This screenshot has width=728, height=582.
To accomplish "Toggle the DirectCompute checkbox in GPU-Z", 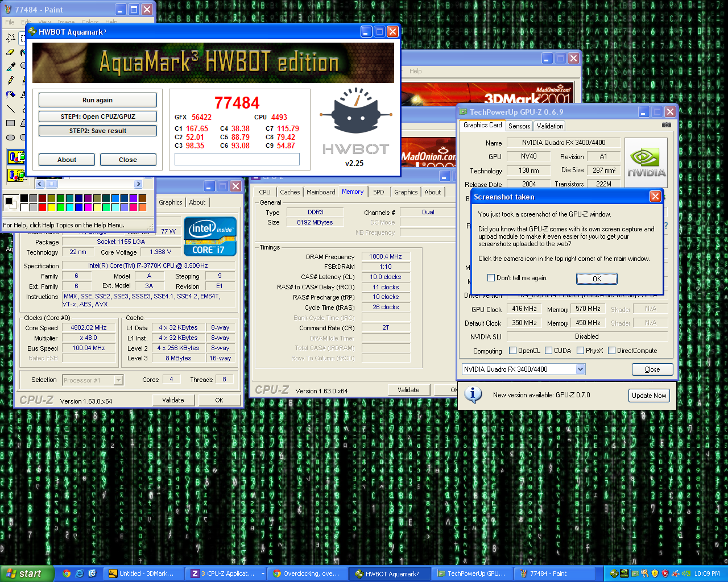I will point(611,351).
